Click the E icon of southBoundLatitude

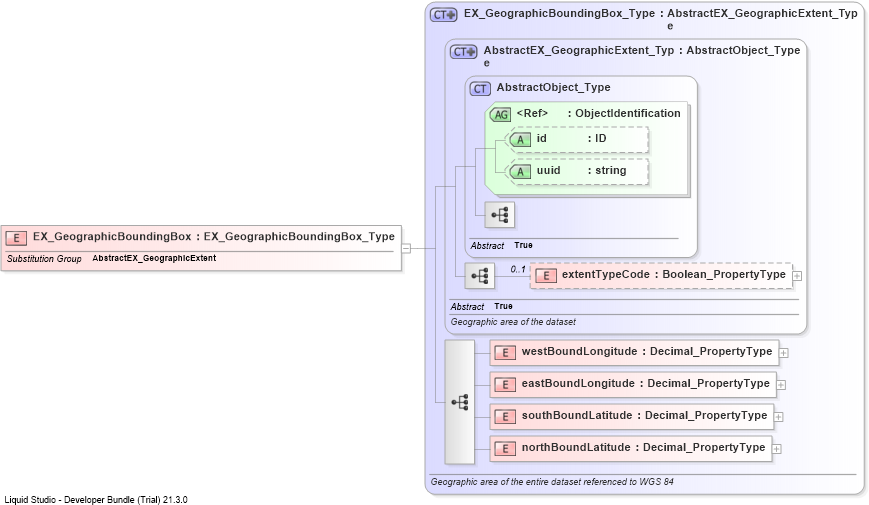click(505, 416)
